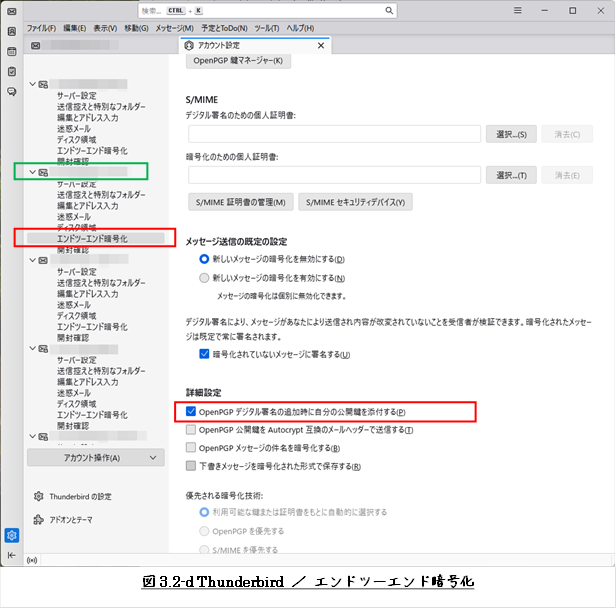Open the アカウント操作(A) dropdown

[95, 458]
